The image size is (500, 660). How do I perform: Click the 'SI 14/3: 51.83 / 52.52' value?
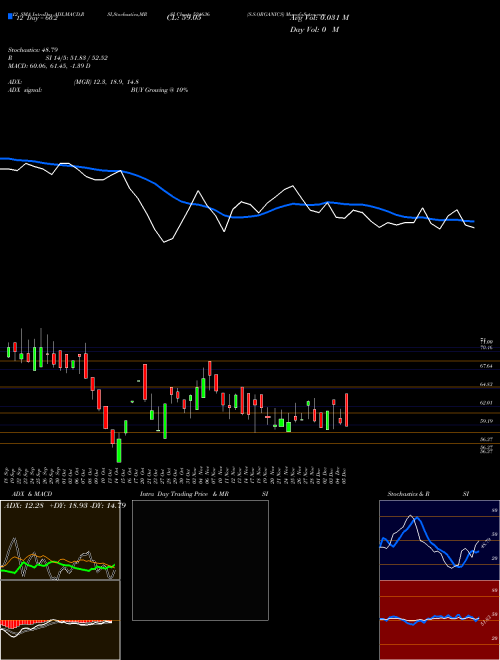pyautogui.click(x=77, y=58)
